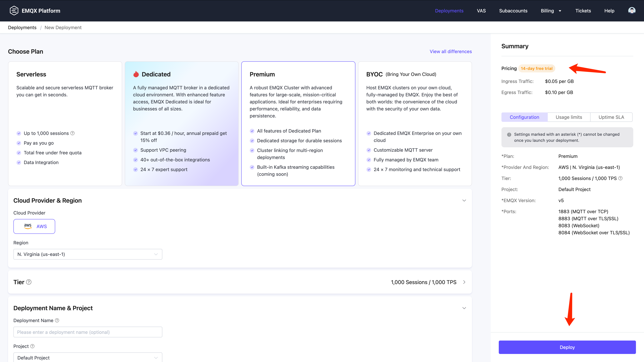This screenshot has width=644, height=362.
Task: Click '8084 (WebSocket over TLS/SSL)' port entry
Action: [x=594, y=233]
